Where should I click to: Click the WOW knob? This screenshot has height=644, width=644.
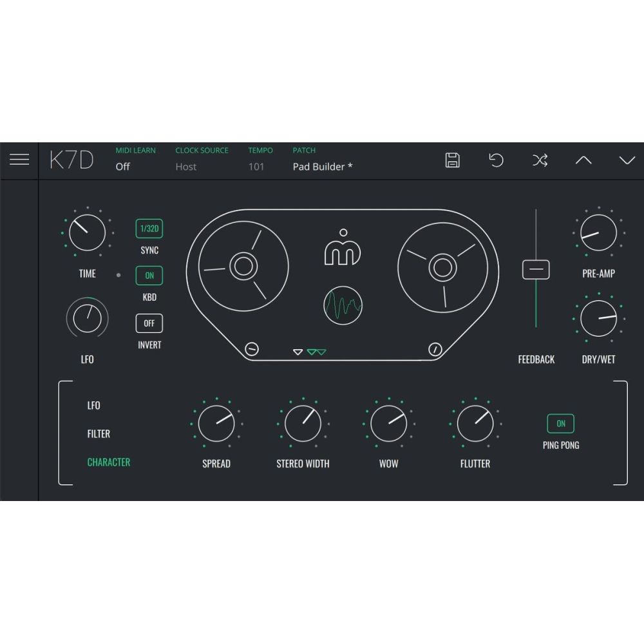(x=388, y=424)
